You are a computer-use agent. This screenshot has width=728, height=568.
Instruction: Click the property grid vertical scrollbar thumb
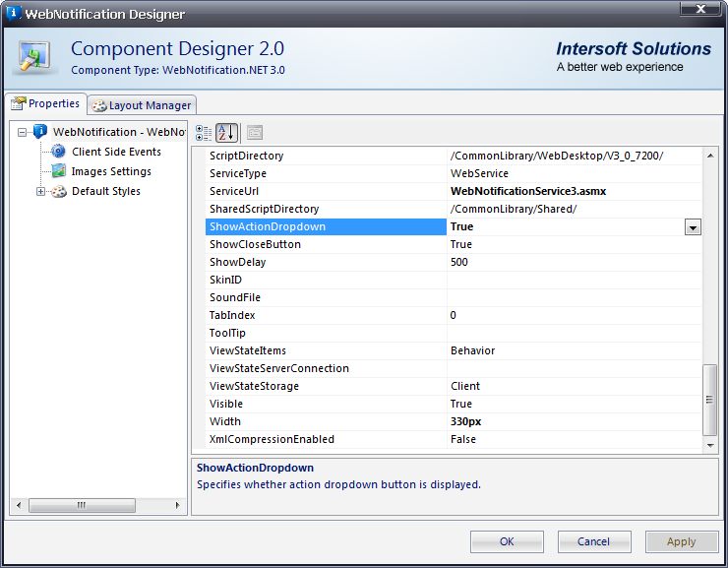(x=711, y=399)
